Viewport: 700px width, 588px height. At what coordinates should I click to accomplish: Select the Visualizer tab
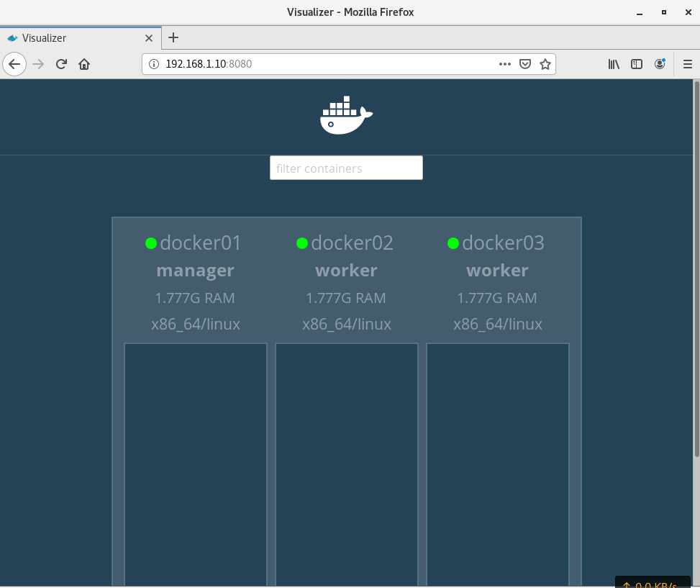click(81, 38)
